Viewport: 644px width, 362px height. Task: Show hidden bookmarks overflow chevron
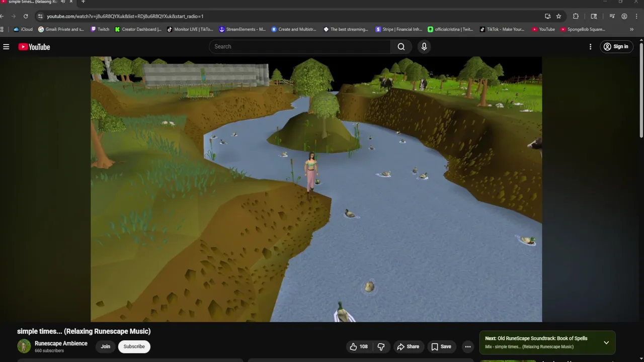click(631, 29)
